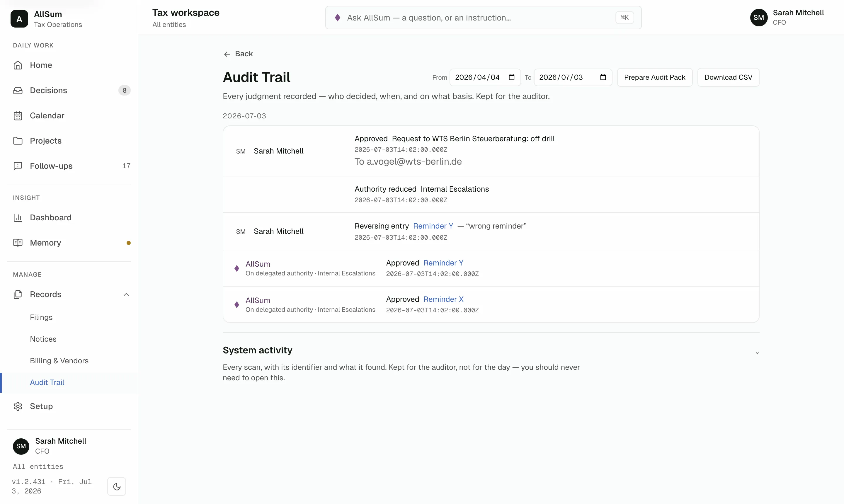Image resolution: width=844 pixels, height=504 pixels.
Task: Click the Back arrow icon
Action: pyautogui.click(x=227, y=54)
